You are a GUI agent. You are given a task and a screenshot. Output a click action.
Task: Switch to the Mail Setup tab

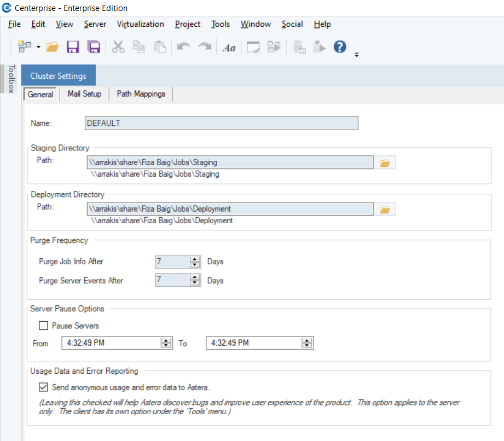click(84, 94)
